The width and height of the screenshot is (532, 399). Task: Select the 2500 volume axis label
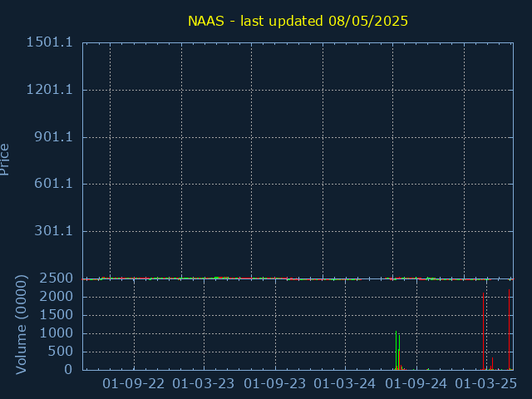pyautogui.click(x=56, y=278)
